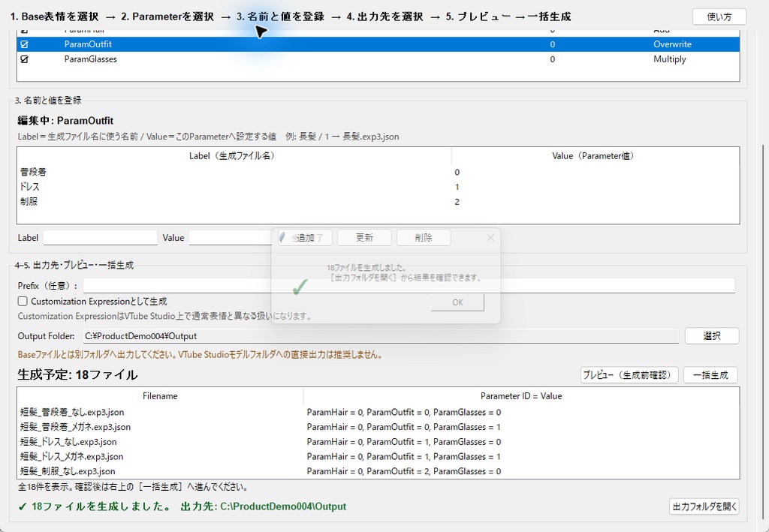Focus the Prefix（任意）input field
This screenshot has height=532, width=769.
409,286
